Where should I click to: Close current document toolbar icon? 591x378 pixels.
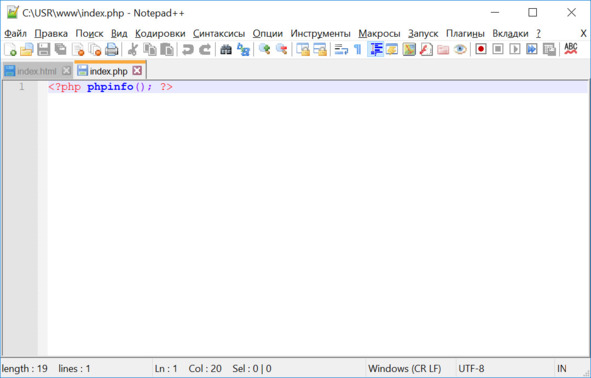(x=78, y=49)
